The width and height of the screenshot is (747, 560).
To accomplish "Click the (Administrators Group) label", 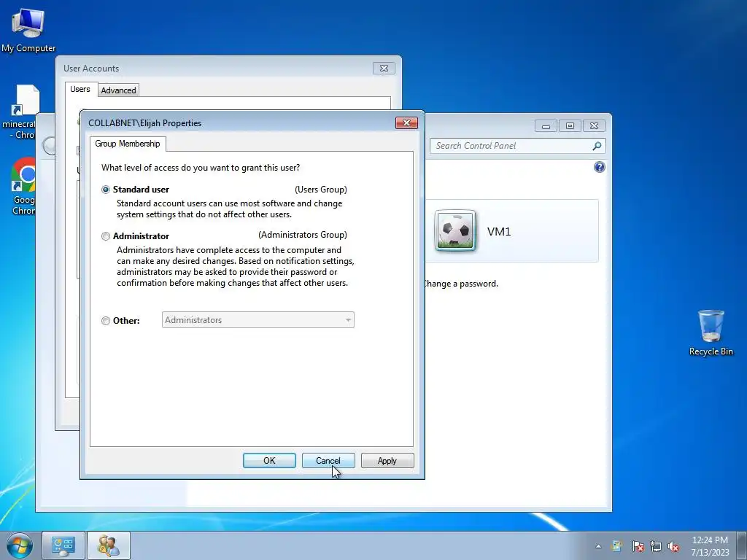I will (x=303, y=235).
